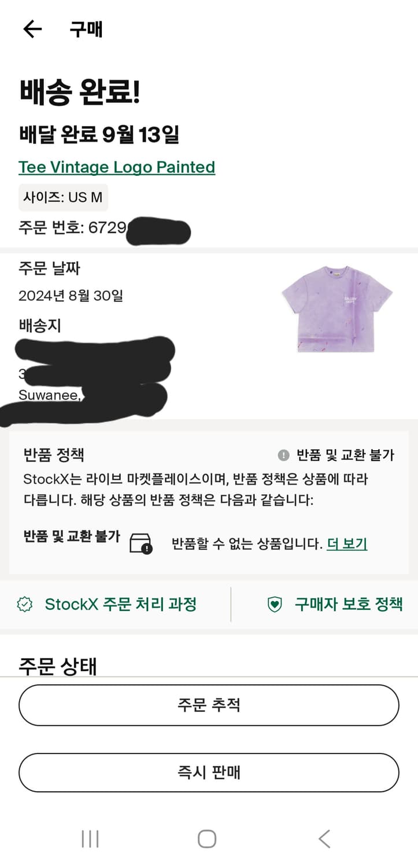
Task: Tap the purple t-shirt product thumbnail
Action: click(x=337, y=308)
